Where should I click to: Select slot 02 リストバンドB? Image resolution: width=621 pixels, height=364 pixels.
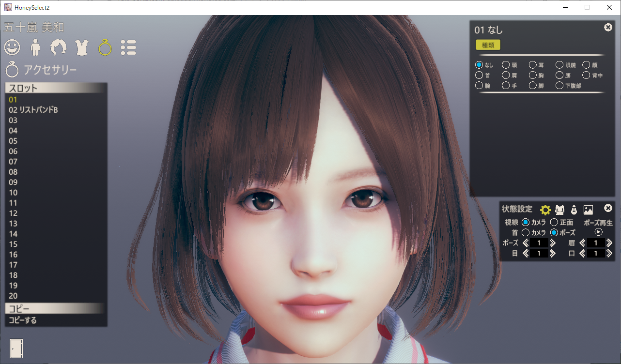(56, 110)
